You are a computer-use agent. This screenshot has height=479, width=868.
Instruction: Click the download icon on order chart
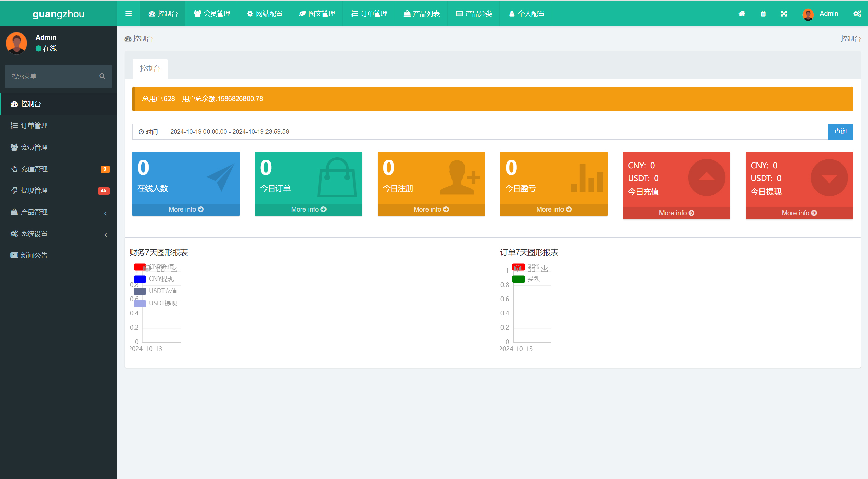(545, 269)
